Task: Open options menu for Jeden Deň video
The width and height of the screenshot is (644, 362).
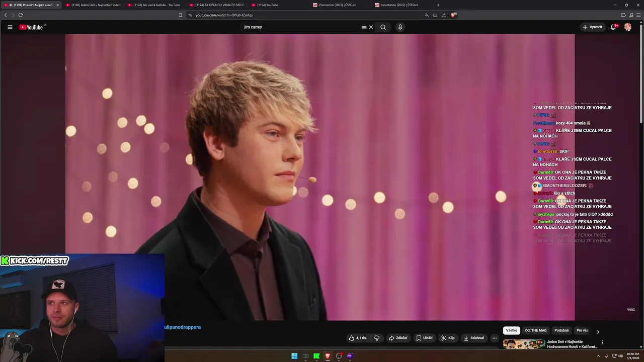Action: click(x=602, y=342)
